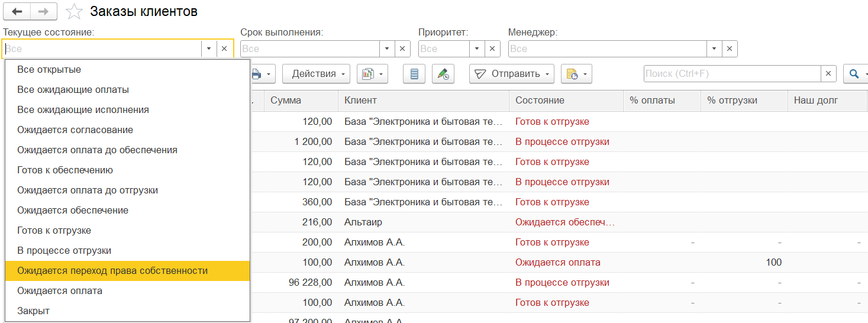Open the reports icon dropdown
The image size is (868, 323).
pyautogui.click(x=372, y=74)
